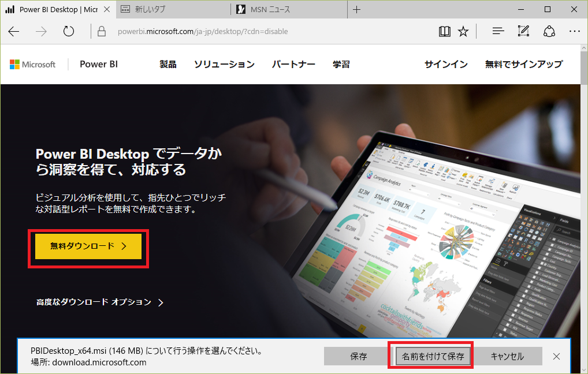Go back with the browser back arrow
Viewport: 588px width, 374px height.
14,32
